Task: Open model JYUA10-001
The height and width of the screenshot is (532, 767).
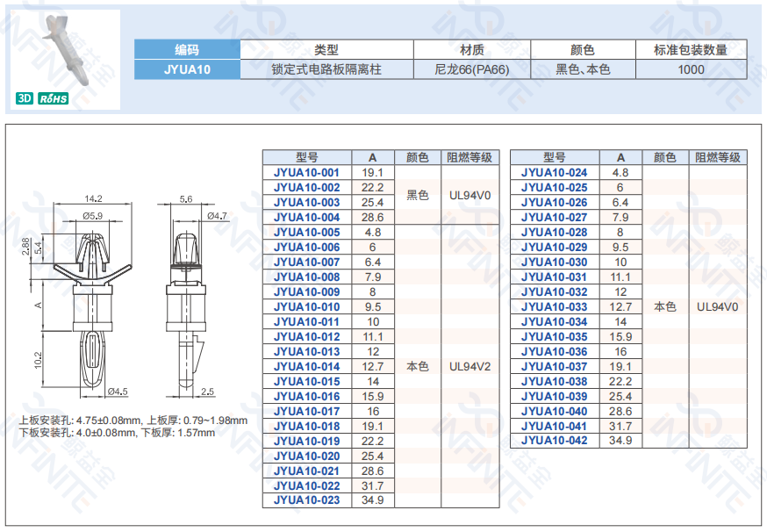Action: point(306,173)
